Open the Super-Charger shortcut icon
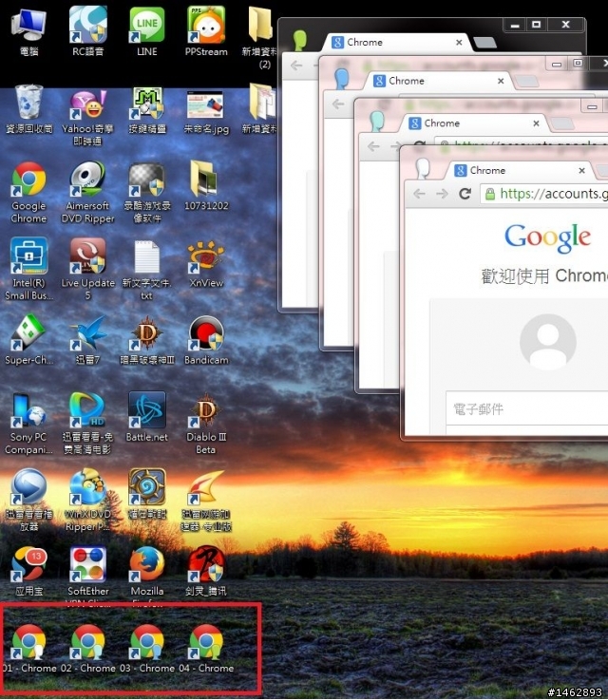Image resolution: width=608 pixels, height=700 pixels. 28,339
